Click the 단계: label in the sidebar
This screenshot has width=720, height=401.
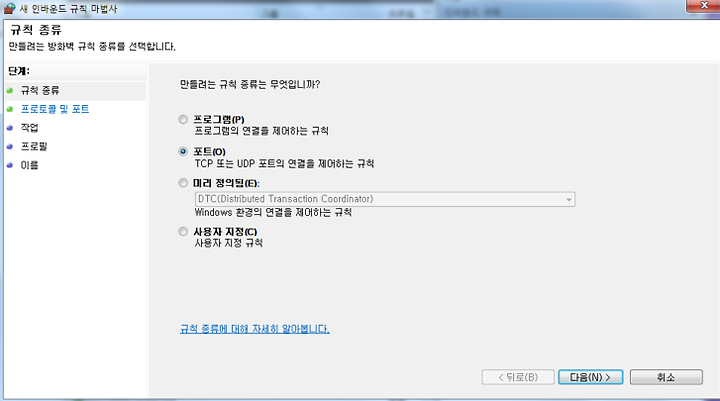point(19,71)
